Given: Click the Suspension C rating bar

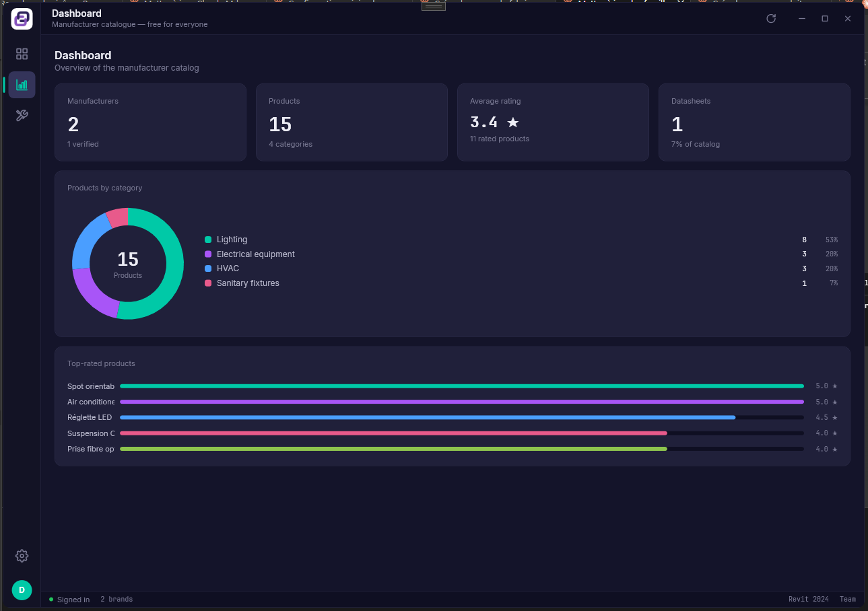Looking at the screenshot, I should (x=462, y=433).
